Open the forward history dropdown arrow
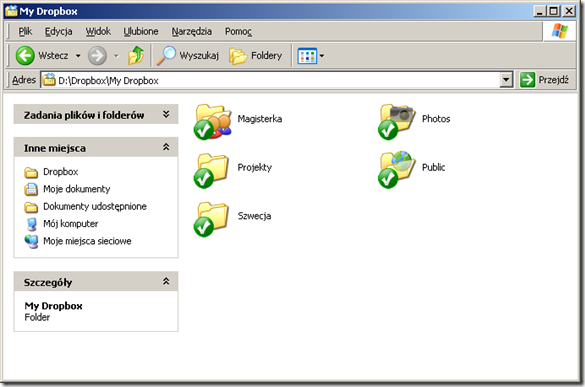 coord(116,56)
